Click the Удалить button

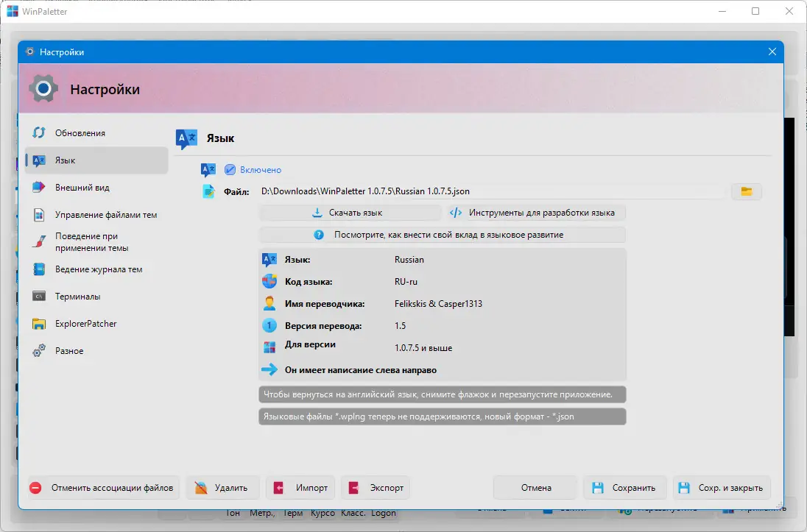coord(223,488)
